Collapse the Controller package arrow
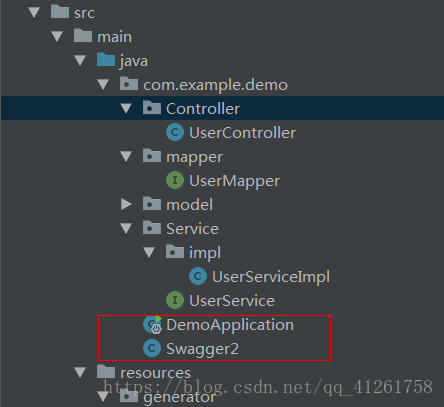 pyautogui.click(x=126, y=108)
